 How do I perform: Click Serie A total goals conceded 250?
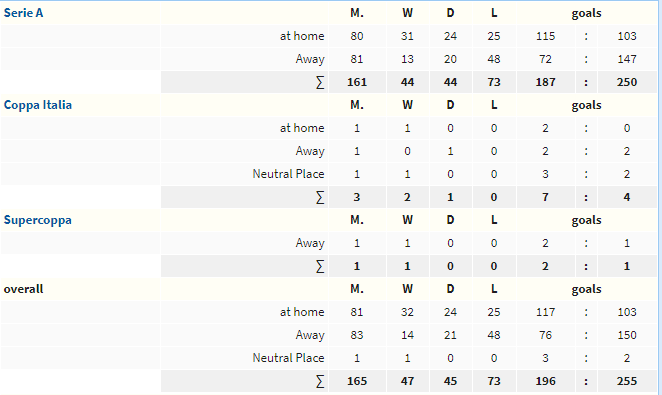click(627, 82)
